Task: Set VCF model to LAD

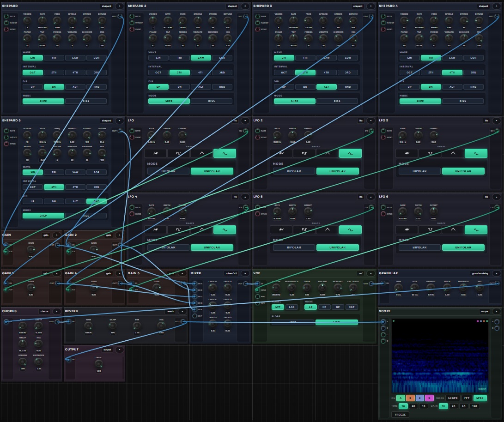Action: 291,307
